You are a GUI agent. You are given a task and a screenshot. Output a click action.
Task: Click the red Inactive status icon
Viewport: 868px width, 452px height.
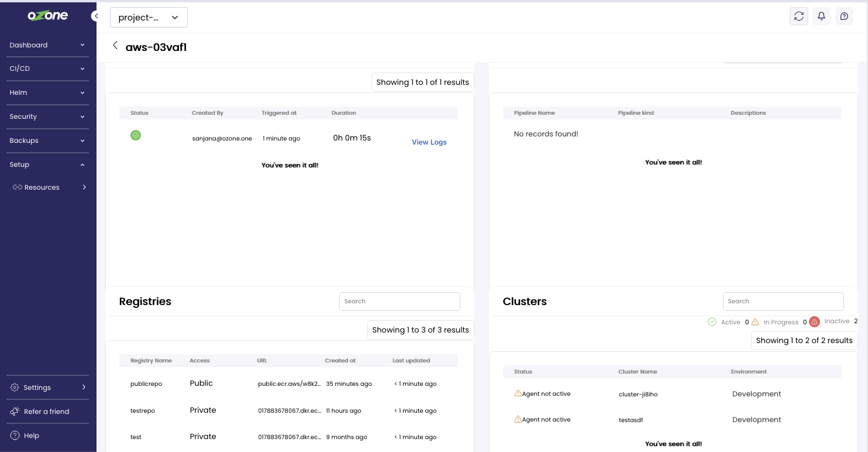[814, 321]
